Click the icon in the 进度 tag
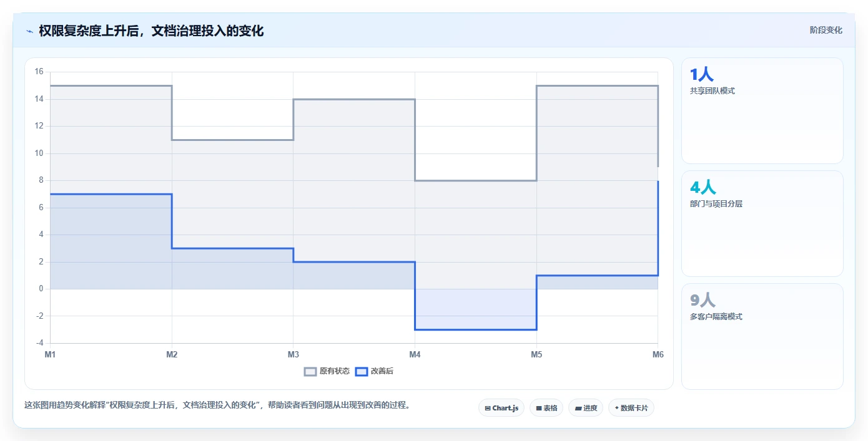 pos(578,409)
